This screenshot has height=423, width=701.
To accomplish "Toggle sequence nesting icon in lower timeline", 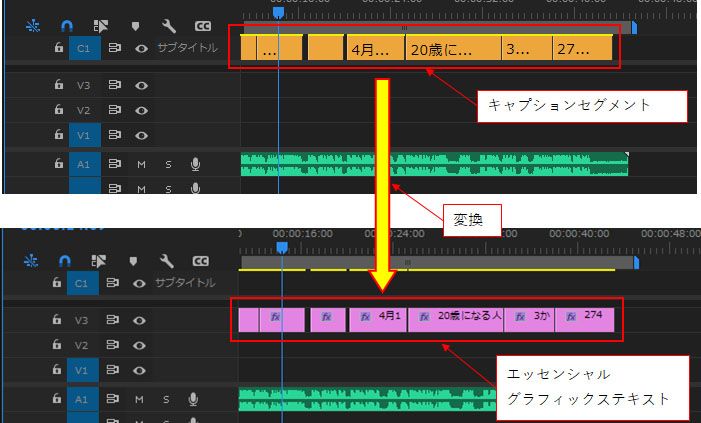I will [x=31, y=261].
